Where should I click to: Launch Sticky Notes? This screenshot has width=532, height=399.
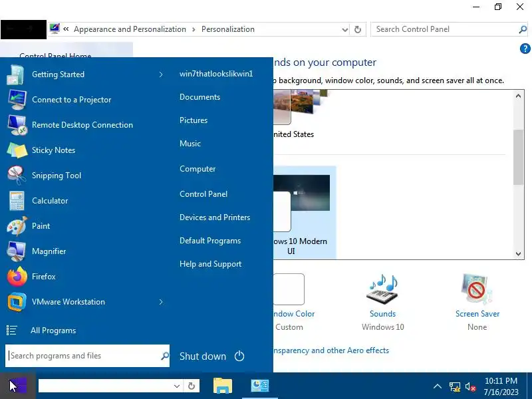(x=85, y=150)
